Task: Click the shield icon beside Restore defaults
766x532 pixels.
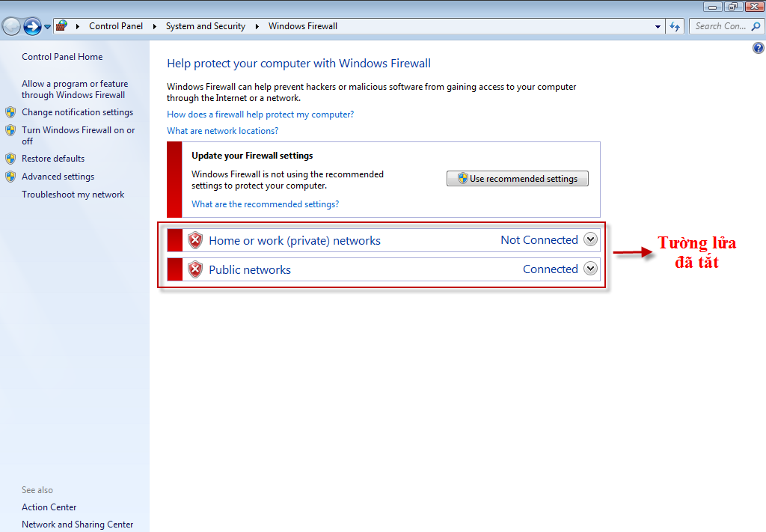Action: [10, 159]
